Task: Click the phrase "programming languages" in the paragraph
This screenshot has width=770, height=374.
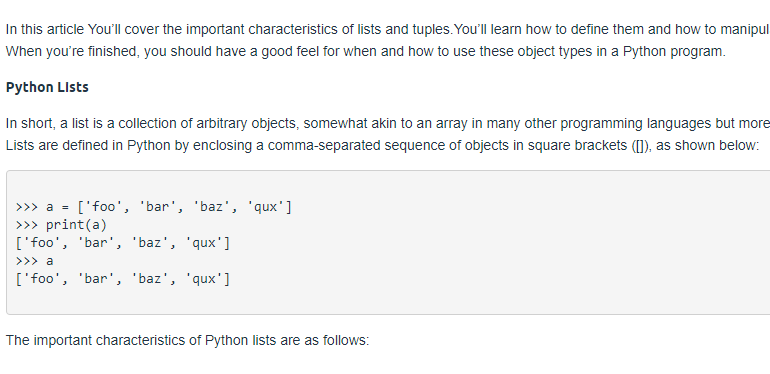Action: pos(636,123)
